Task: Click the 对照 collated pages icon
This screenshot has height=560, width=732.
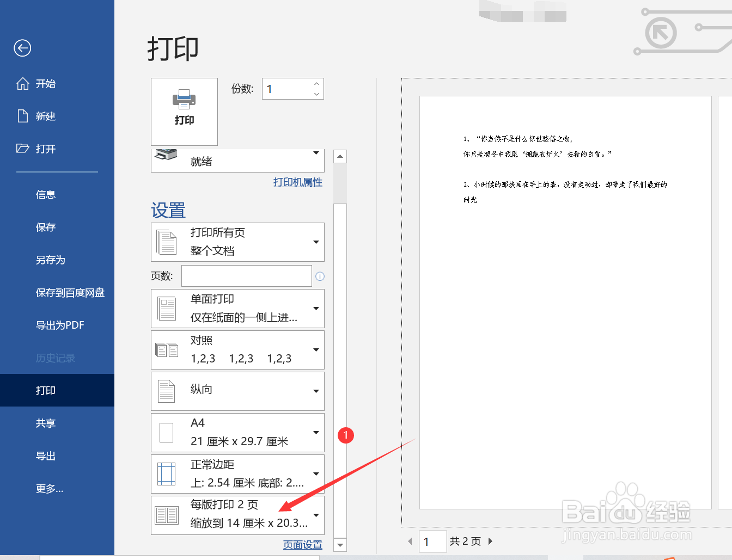Action: [167, 350]
